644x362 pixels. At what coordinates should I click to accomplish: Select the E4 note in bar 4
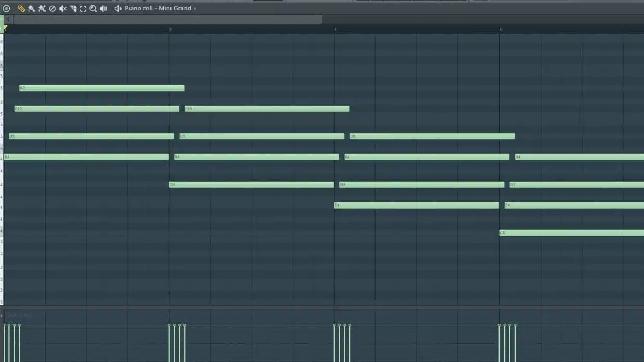pyautogui.click(x=574, y=205)
